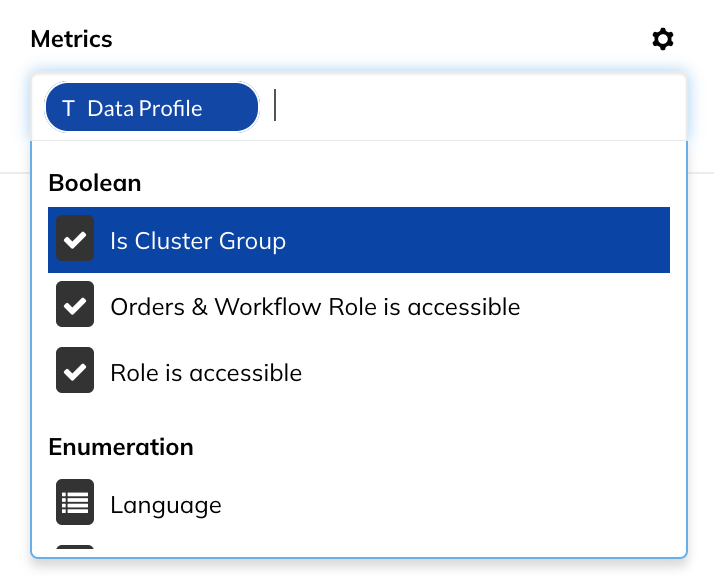The height and width of the screenshot is (582, 714).
Task: Click boolean icon next to Role is accessible
Action: pyautogui.click(x=75, y=370)
